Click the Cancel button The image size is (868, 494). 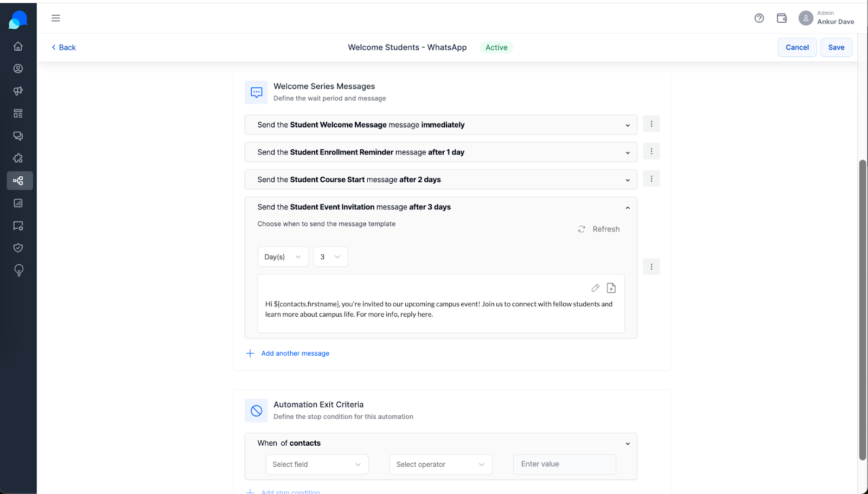click(x=797, y=48)
